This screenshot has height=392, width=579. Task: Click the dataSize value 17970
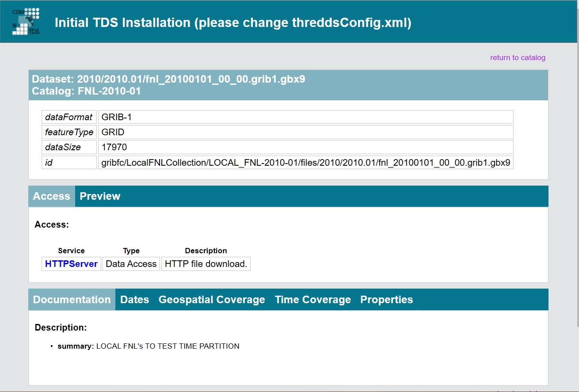[x=114, y=147]
